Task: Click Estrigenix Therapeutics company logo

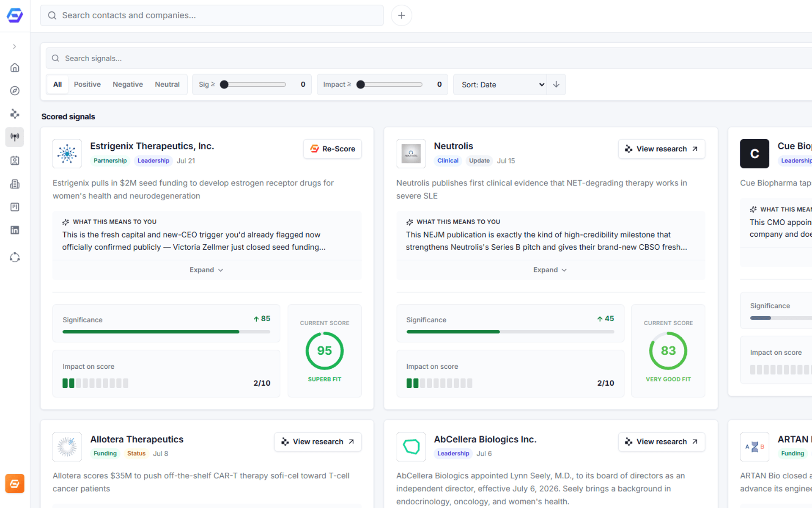Action: click(x=67, y=154)
